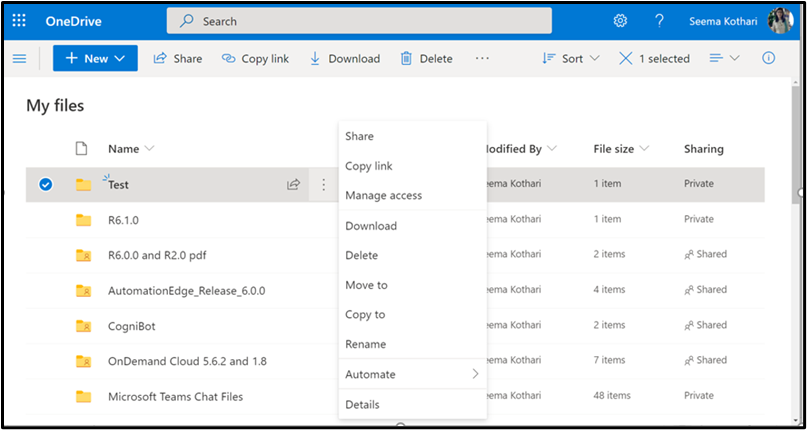The image size is (807, 430).
Task: Click the toolbar more options ellipsis
Action: point(483,58)
